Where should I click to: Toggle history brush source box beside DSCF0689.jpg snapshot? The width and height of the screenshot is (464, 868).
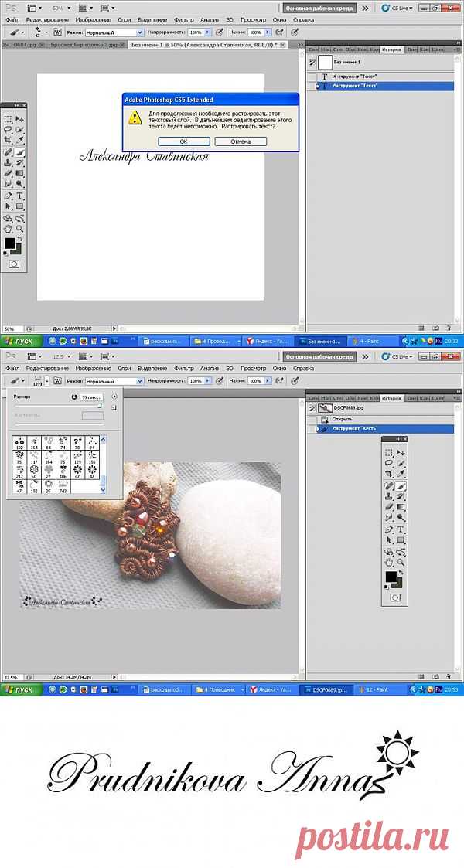click(311, 408)
